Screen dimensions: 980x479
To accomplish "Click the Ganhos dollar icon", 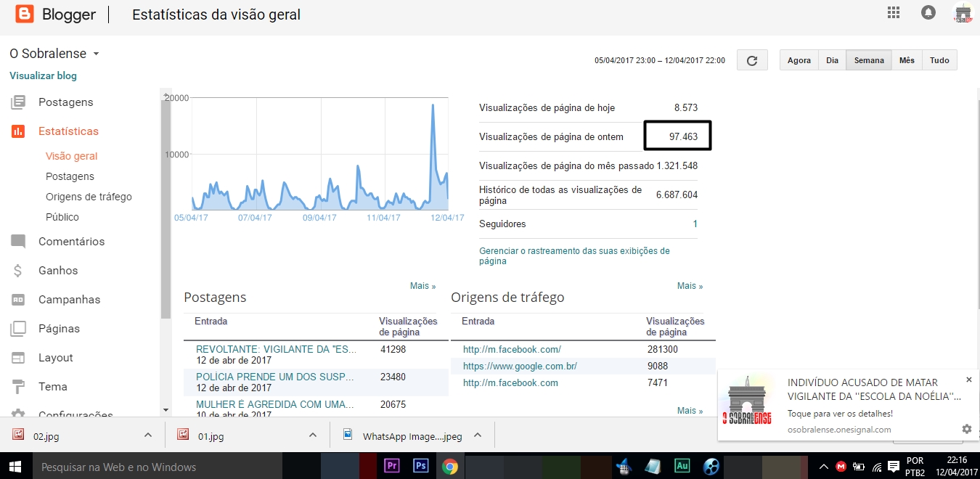I will coord(18,271).
